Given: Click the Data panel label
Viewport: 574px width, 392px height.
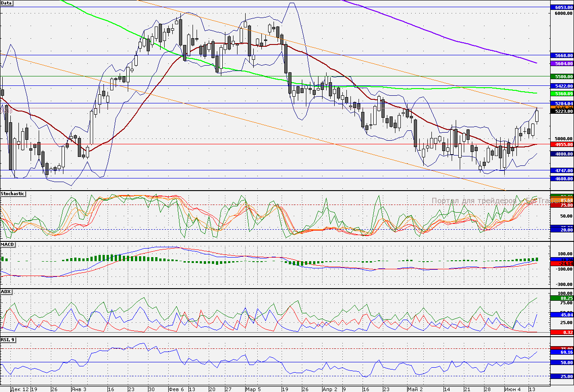Looking at the screenshot, I should [x=7, y=3].
